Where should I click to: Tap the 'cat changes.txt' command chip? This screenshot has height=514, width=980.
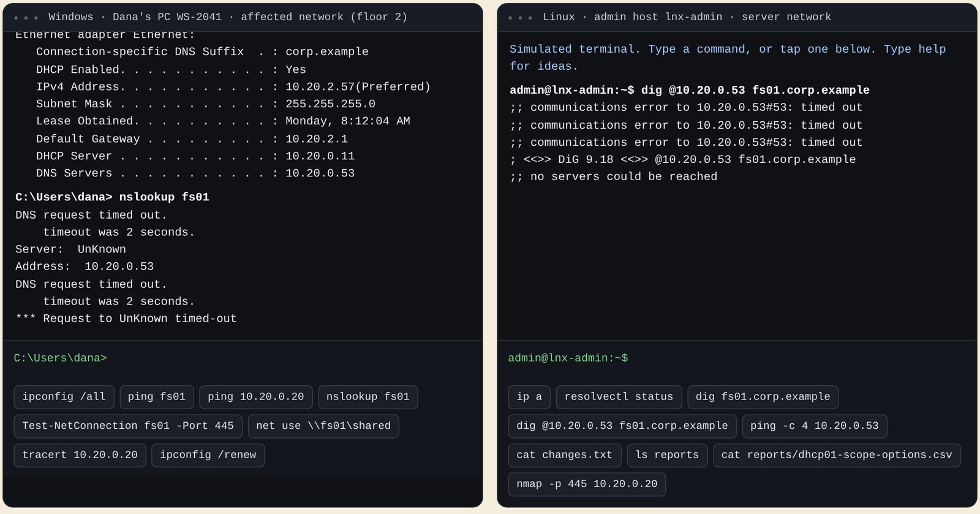pos(565,455)
